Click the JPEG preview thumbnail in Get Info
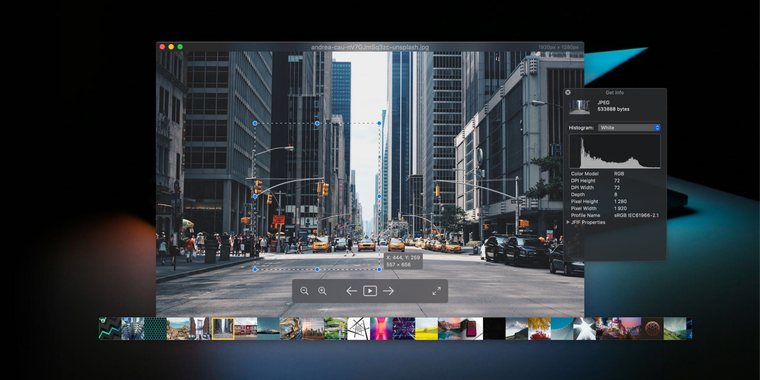Viewport: 760px width, 380px height. (x=580, y=107)
